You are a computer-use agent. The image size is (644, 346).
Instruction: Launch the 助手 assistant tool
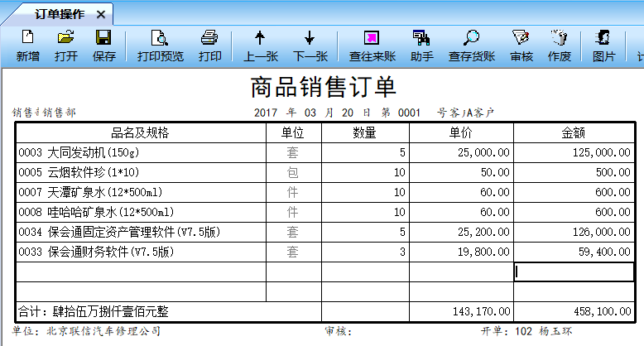421,46
